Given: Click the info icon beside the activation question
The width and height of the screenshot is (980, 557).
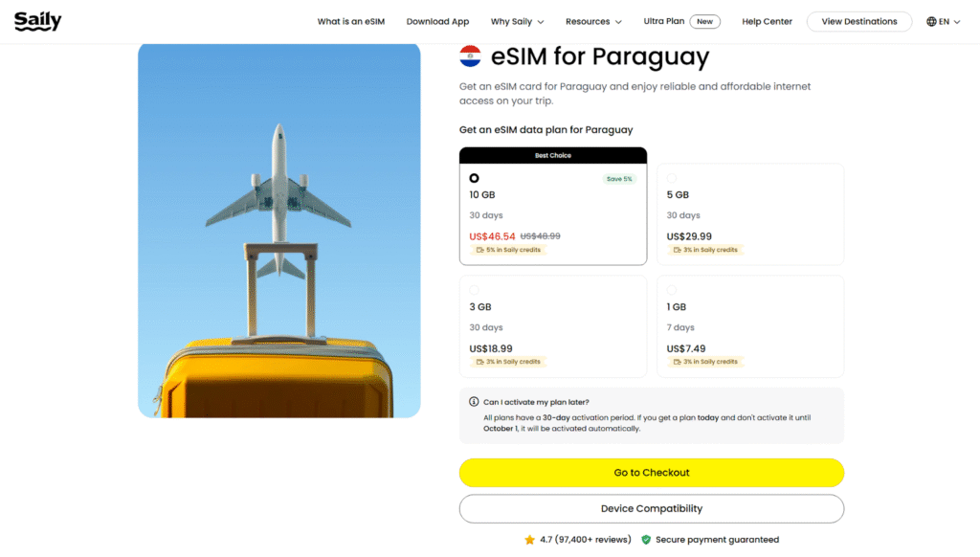Looking at the screenshot, I should (x=473, y=402).
